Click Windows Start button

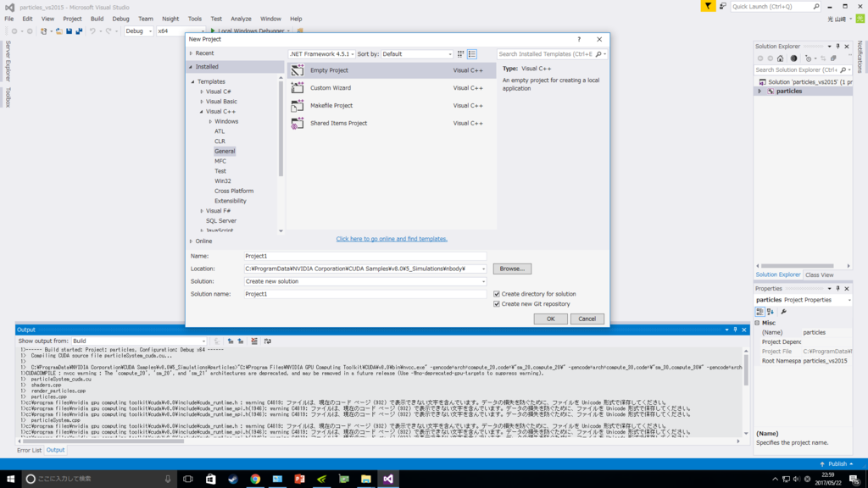10,479
